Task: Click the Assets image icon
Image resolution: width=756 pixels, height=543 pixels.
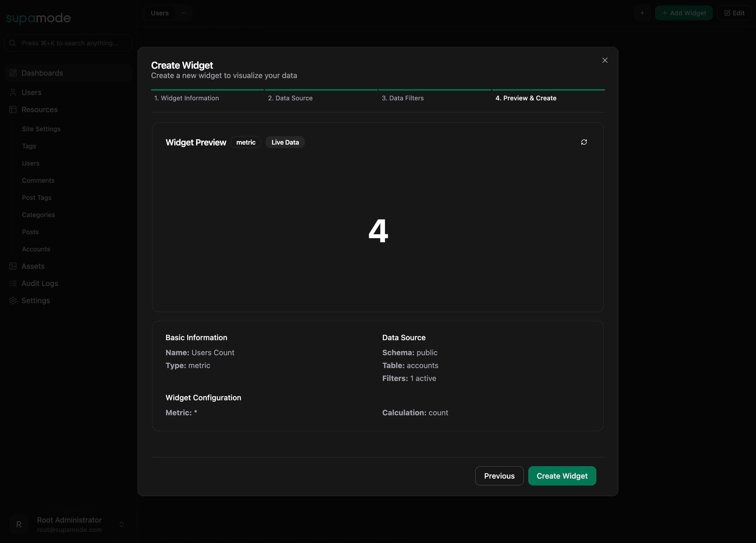Action: pyautogui.click(x=13, y=266)
